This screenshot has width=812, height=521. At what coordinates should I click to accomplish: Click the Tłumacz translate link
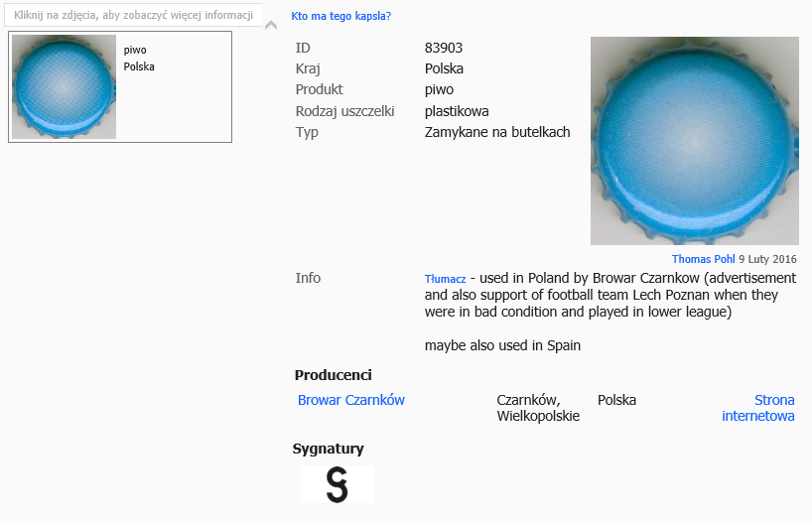click(x=445, y=280)
